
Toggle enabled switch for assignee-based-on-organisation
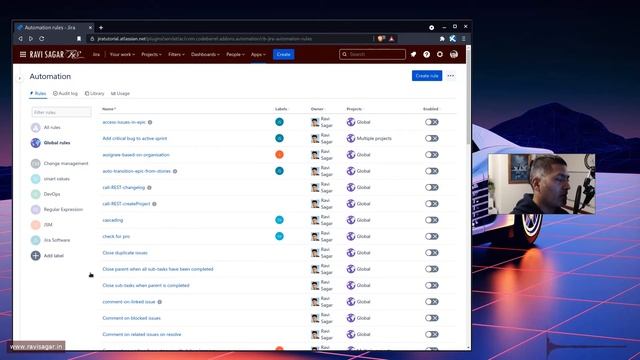click(431, 155)
